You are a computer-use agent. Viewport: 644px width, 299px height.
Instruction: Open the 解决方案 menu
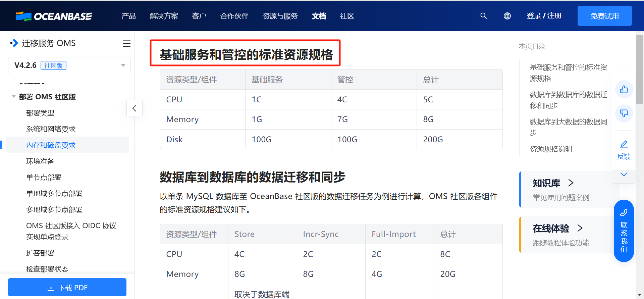click(164, 16)
